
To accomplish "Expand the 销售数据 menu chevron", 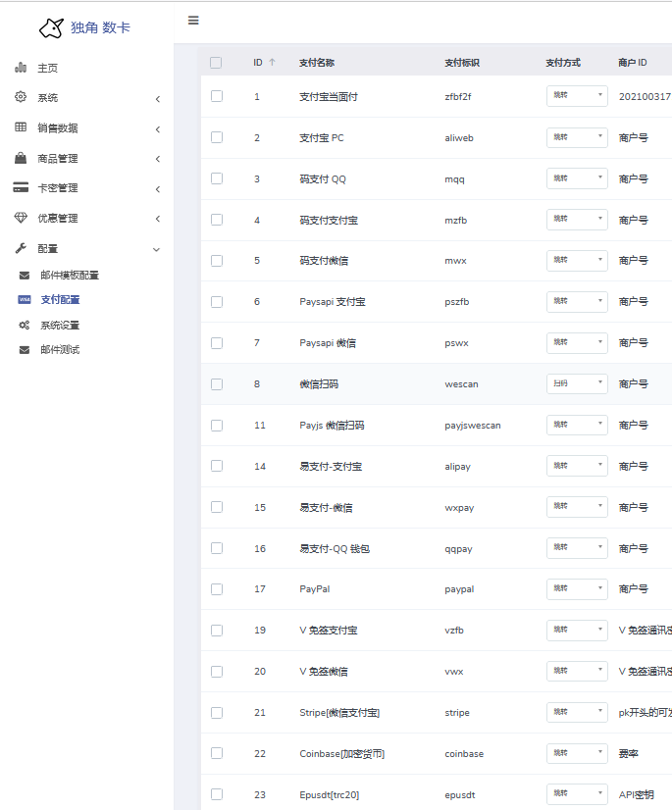I will [158, 129].
